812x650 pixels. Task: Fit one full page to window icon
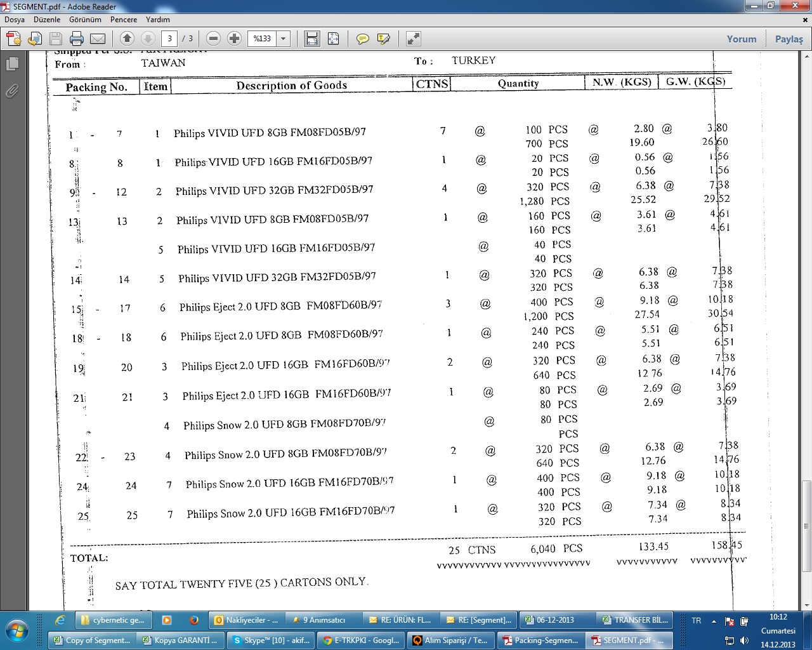(333, 39)
